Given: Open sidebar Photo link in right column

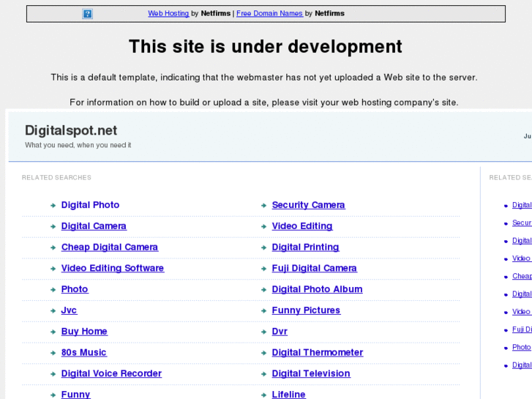Looking at the screenshot, I should click(522, 347).
